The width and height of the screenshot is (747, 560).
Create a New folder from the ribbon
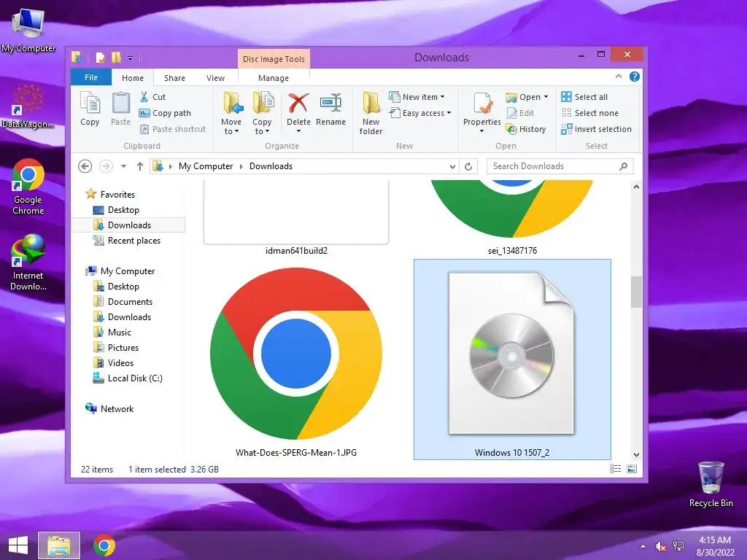371,113
